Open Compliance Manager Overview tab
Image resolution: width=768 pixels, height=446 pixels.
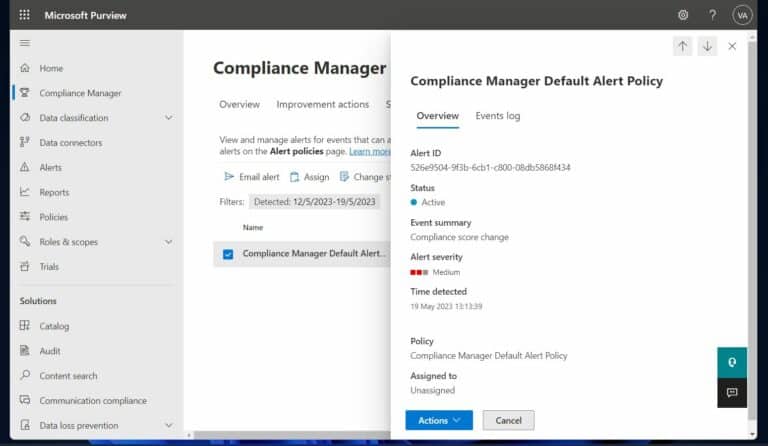coord(240,104)
